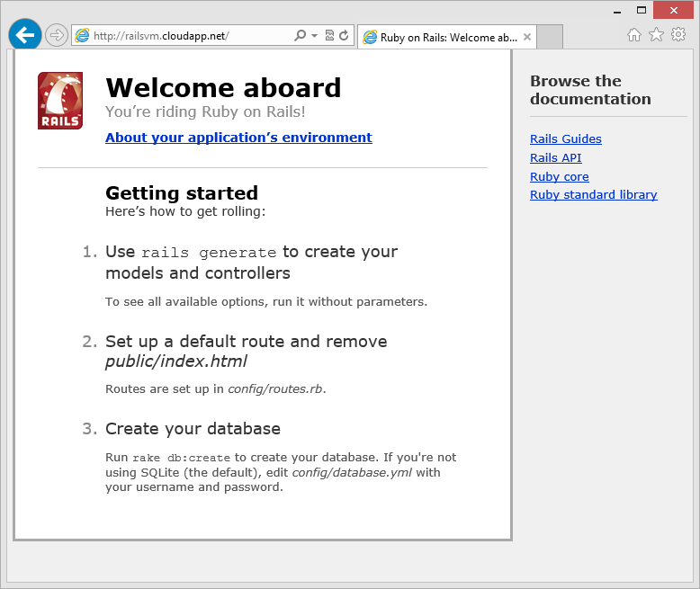Click the Create your database heading
The image size is (700, 589).
click(x=193, y=429)
